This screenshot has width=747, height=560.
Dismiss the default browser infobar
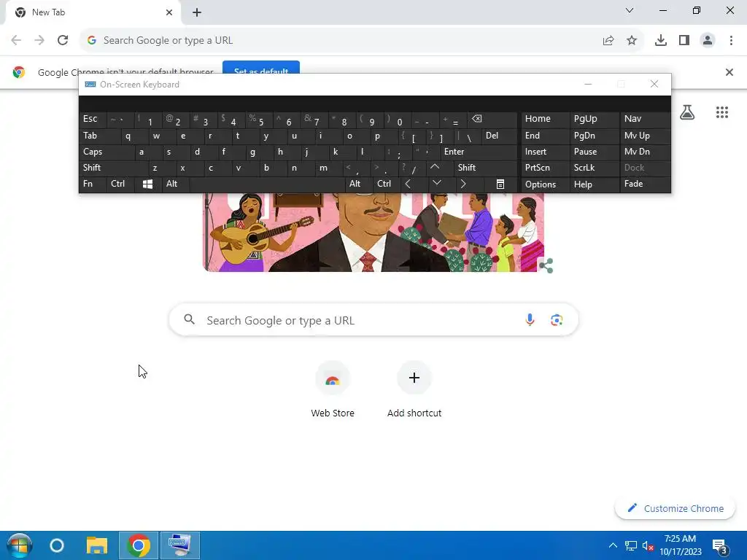(x=729, y=72)
